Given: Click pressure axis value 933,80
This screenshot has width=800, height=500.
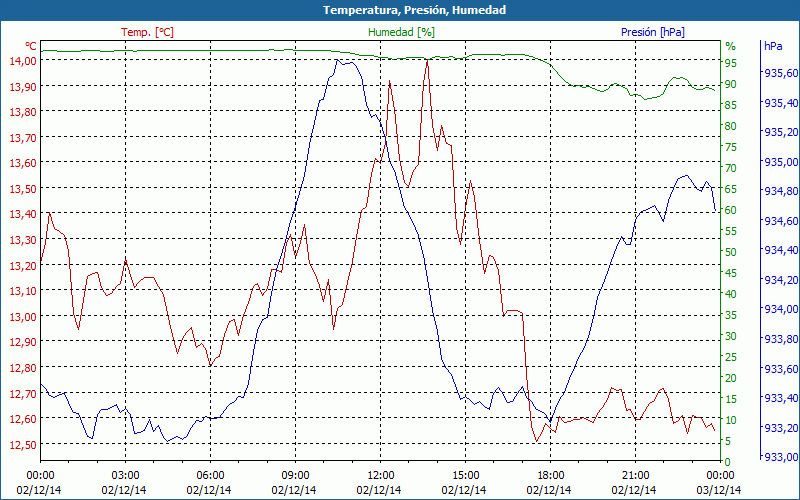Looking at the screenshot, I should 781,339.
